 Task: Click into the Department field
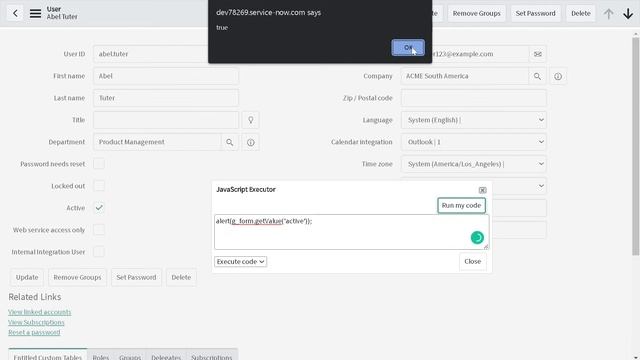click(x=157, y=142)
